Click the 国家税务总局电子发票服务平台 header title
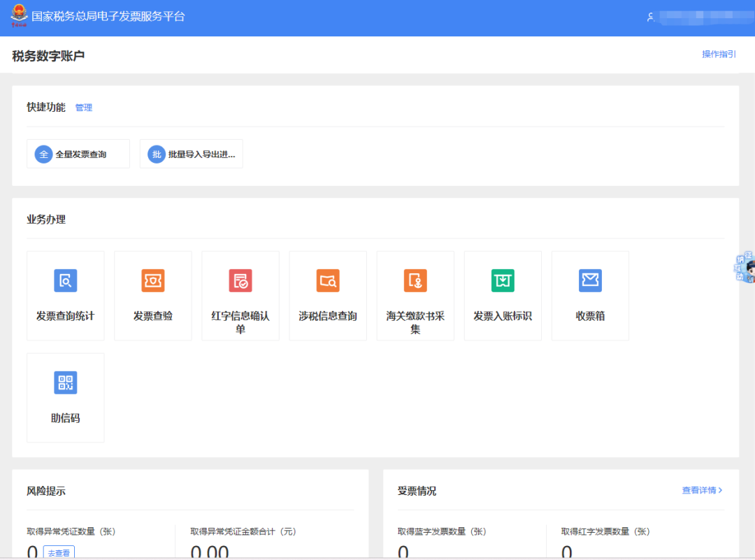Screen dimensions: 755x560 (x=108, y=16)
